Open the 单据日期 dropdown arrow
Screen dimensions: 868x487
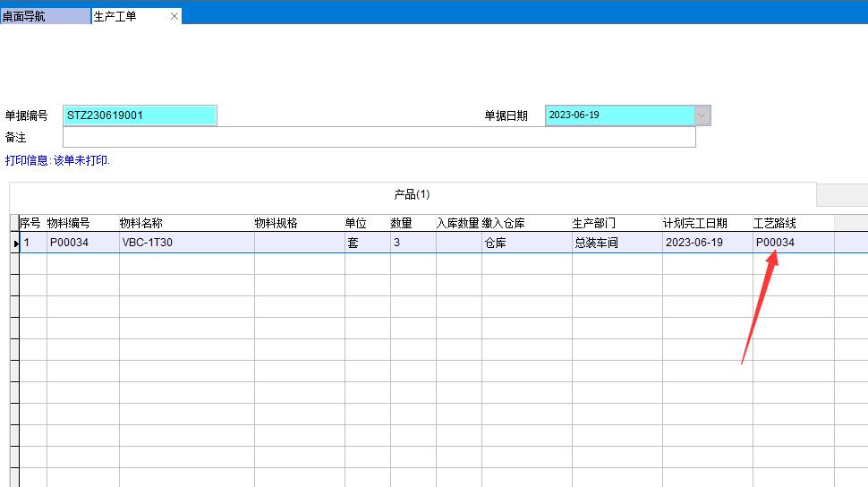point(702,115)
